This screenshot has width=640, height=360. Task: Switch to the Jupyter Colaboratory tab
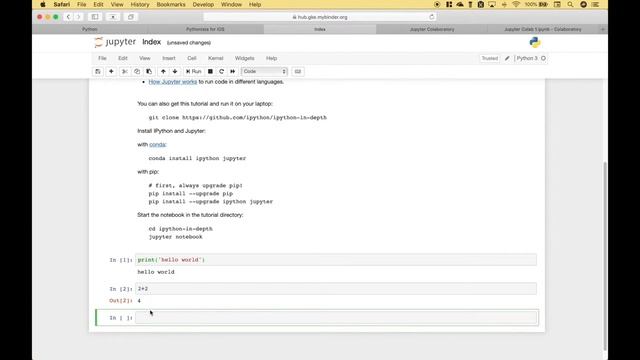(x=432, y=29)
